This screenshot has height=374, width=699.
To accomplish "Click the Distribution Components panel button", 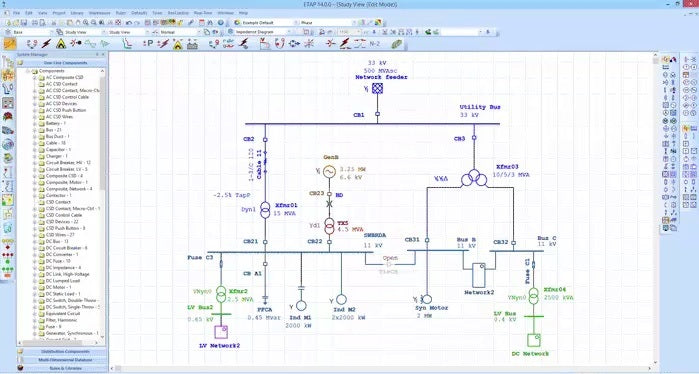I will coord(62,352).
